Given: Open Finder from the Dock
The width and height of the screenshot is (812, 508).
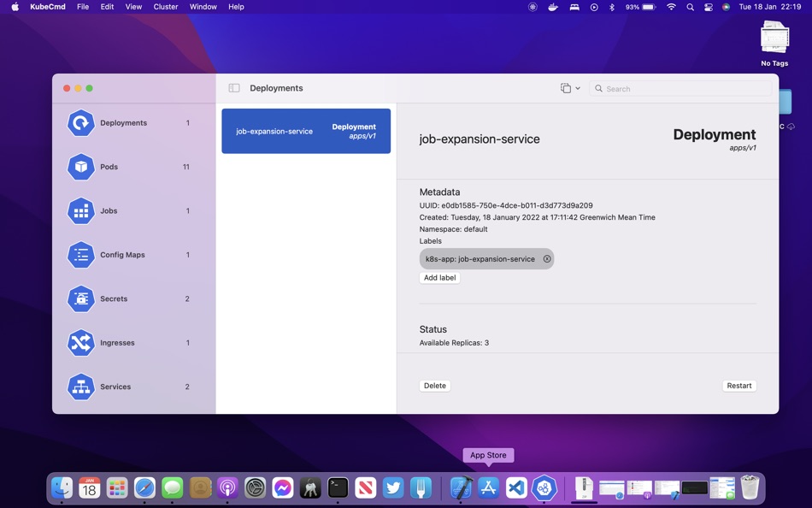Looking at the screenshot, I should tap(62, 487).
